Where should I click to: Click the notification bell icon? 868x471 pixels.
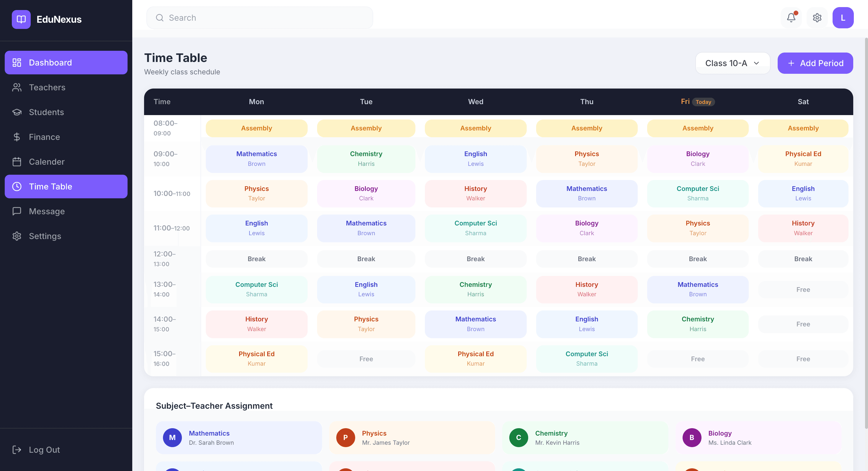791,17
